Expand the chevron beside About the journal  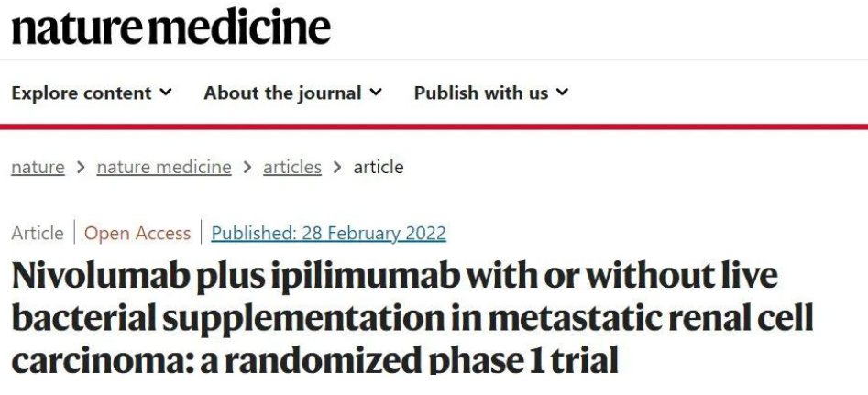pyautogui.click(x=376, y=92)
